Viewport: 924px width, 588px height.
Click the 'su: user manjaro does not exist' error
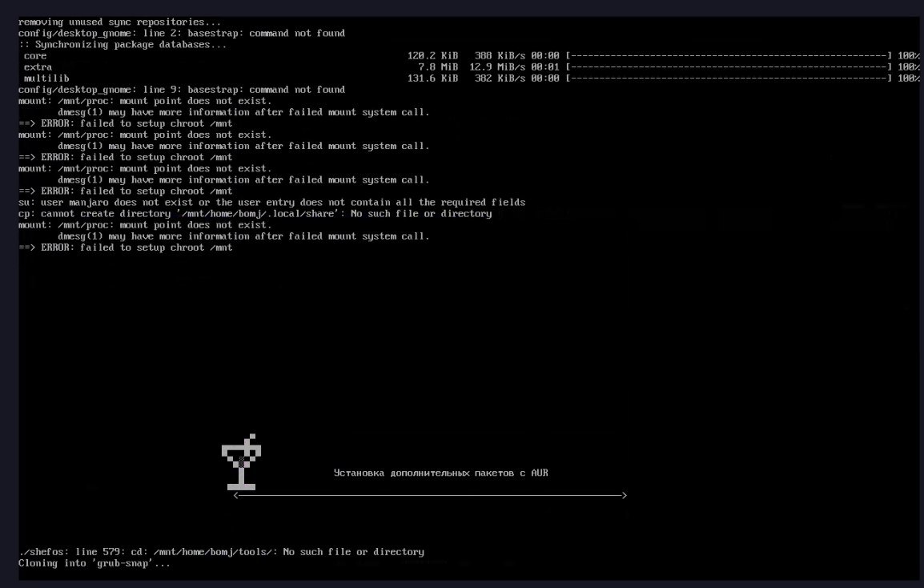click(x=271, y=203)
